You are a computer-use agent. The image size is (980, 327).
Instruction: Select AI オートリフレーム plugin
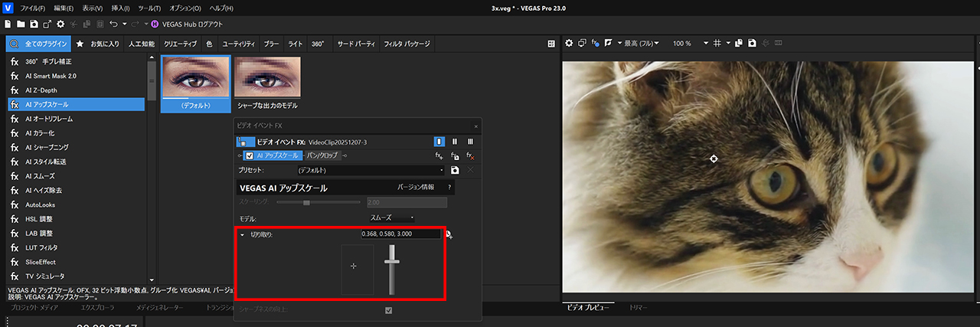point(76,119)
